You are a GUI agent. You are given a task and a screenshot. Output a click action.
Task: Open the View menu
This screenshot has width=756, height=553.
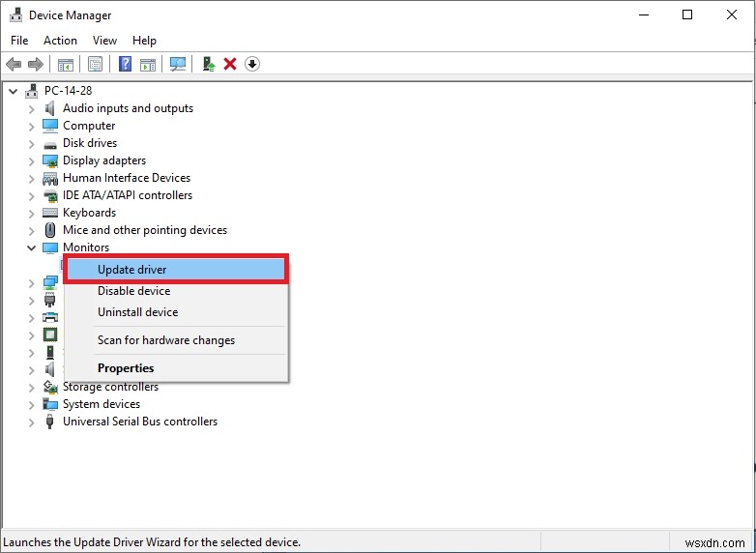click(x=104, y=41)
